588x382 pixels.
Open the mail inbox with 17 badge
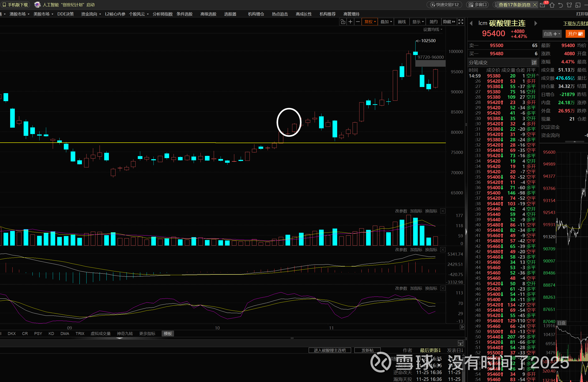click(x=543, y=5)
